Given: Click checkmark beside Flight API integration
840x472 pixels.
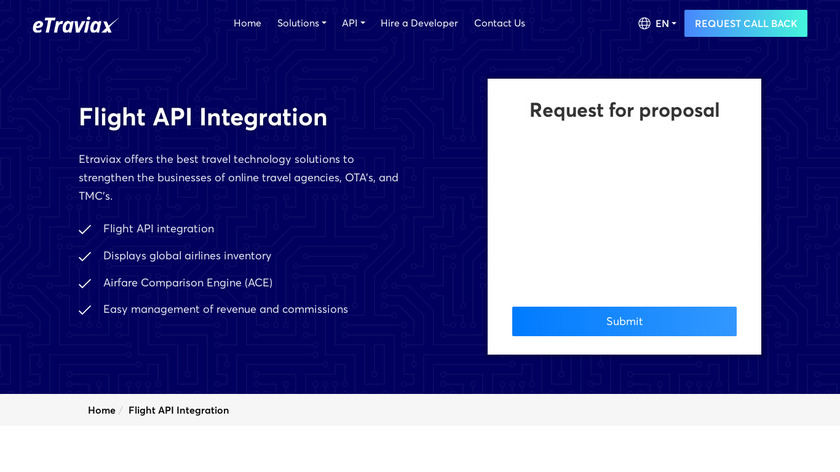Looking at the screenshot, I should [85, 229].
